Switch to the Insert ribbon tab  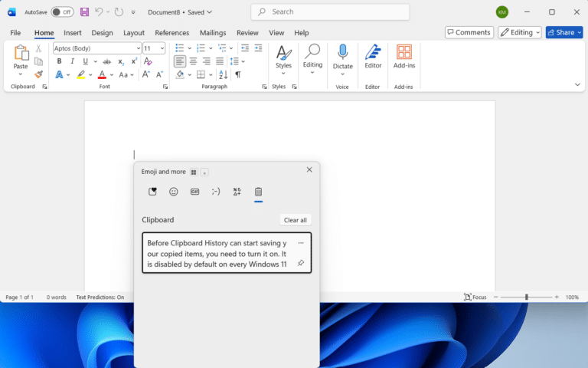pyautogui.click(x=73, y=33)
